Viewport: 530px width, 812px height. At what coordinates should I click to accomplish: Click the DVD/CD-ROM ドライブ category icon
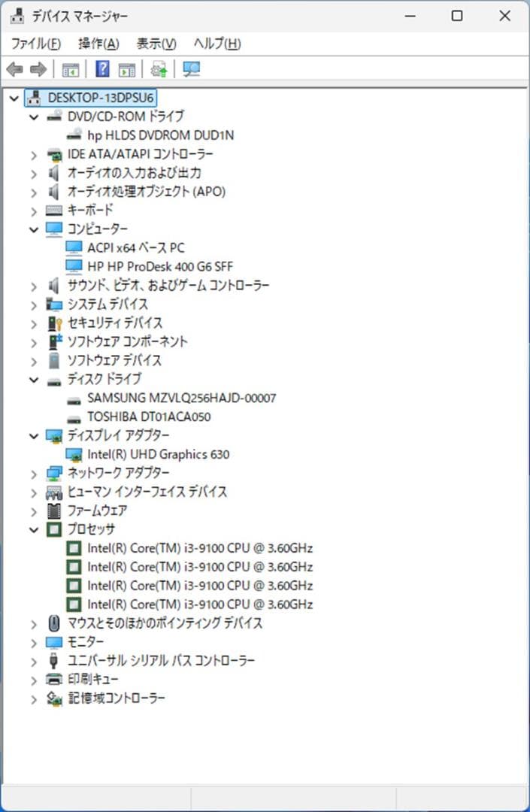click(54, 117)
